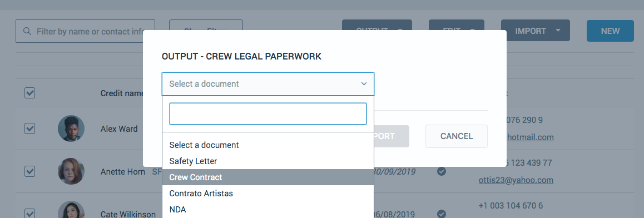The height and width of the screenshot is (218, 644).
Task: Click the phone number ending 123 439 77
Action: (x=529, y=162)
